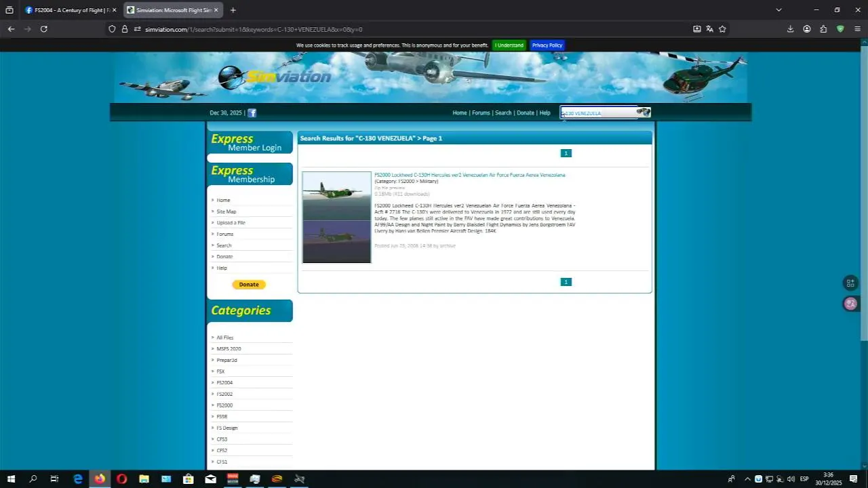Open the FS2004 category
868x488 pixels.
pos(224,383)
